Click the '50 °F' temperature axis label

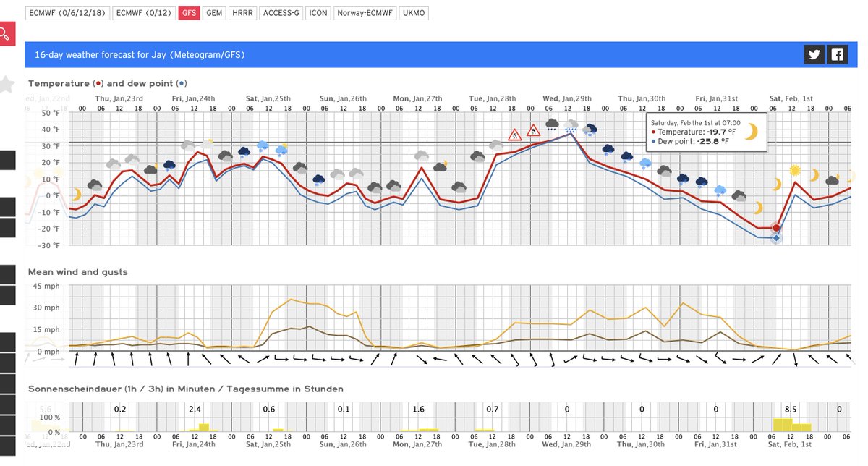49,112
